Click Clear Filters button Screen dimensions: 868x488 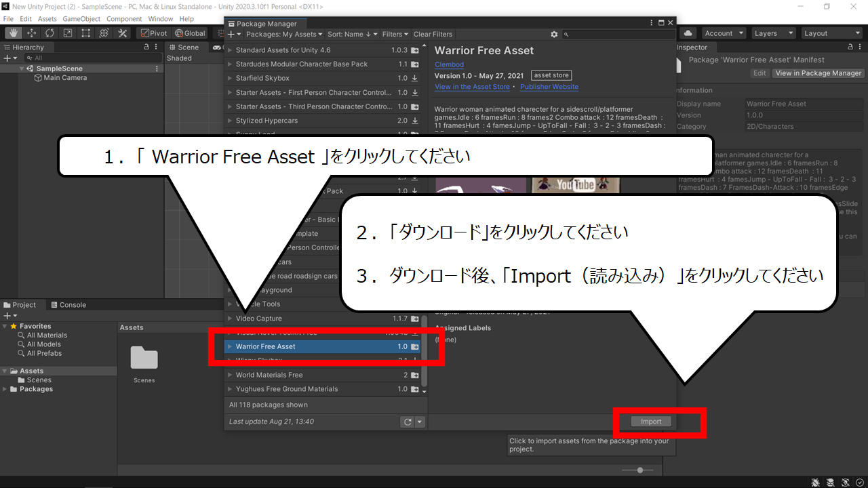(x=433, y=34)
